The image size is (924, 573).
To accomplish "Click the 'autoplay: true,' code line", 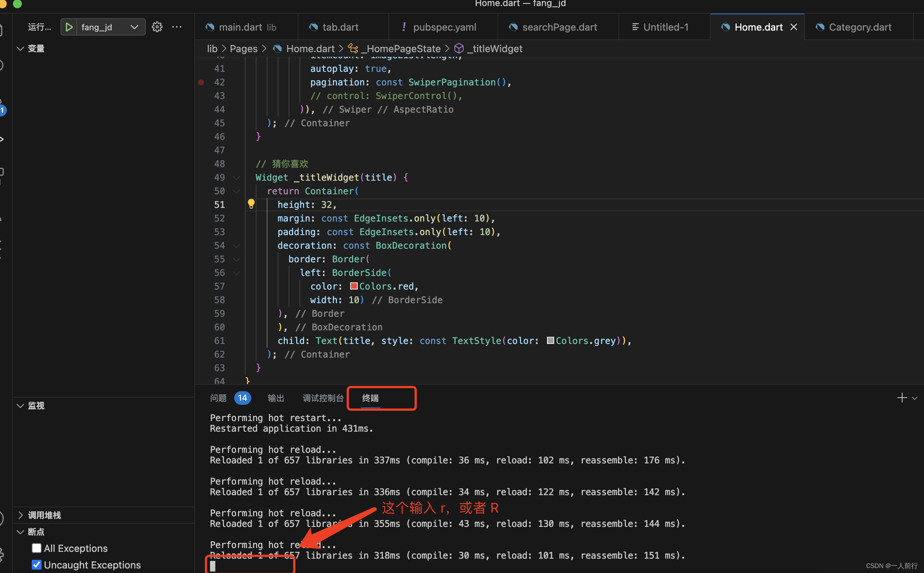I will tap(350, 68).
